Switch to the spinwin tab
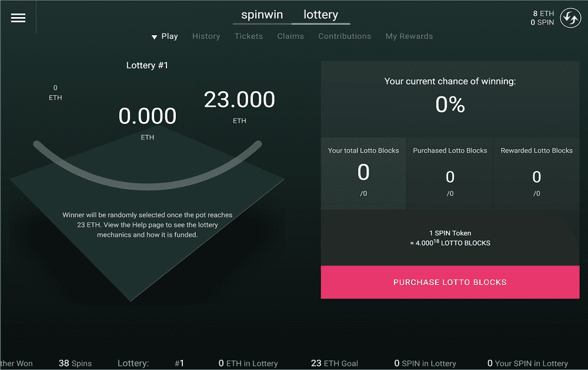Screen dimensions: 588x370 tap(262, 14)
